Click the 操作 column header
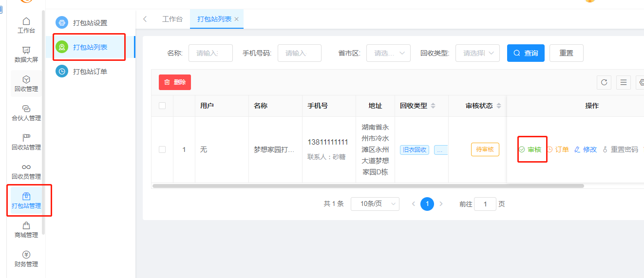This screenshot has width=644, height=278. point(592,106)
